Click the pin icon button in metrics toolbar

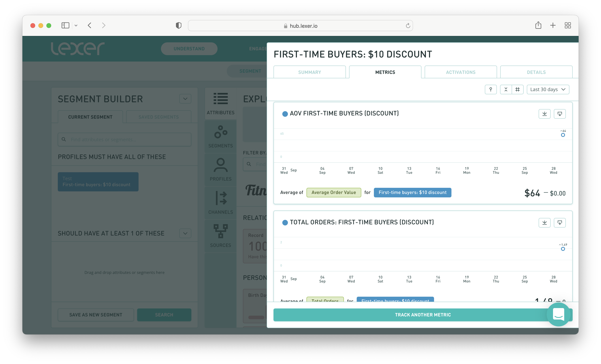[x=490, y=90]
